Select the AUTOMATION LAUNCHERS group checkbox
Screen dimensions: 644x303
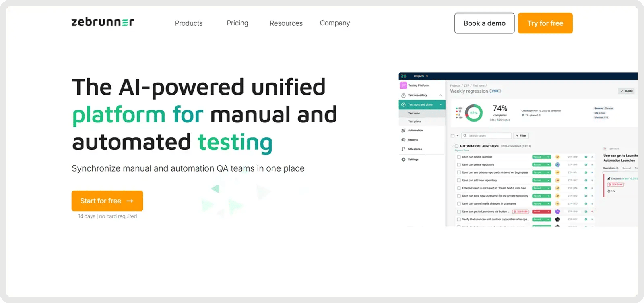click(456, 146)
